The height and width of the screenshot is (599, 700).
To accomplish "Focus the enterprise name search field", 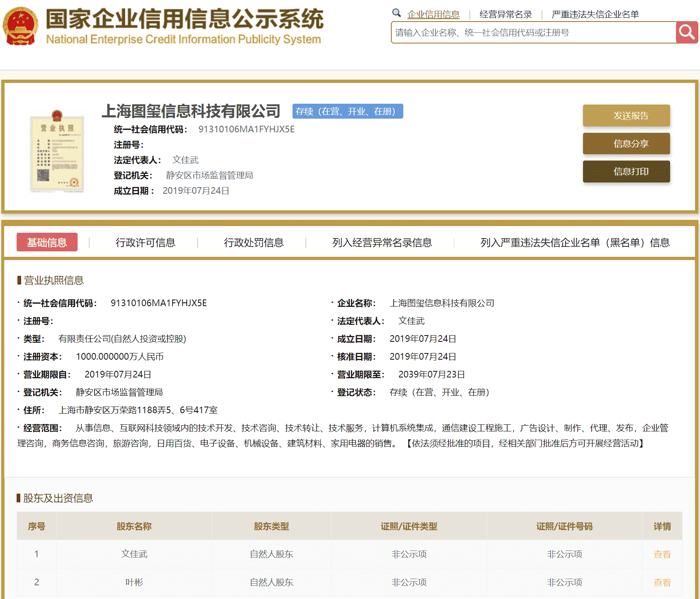I will 534,32.
